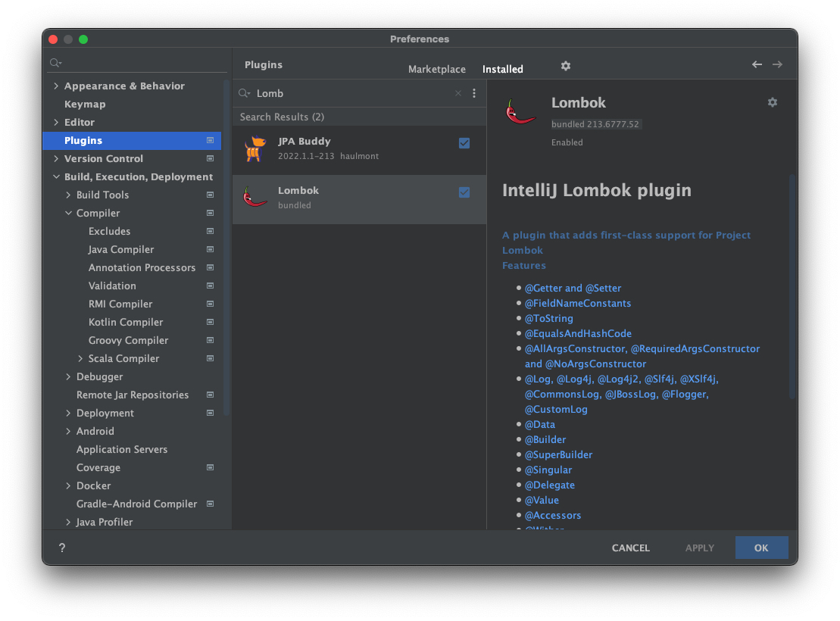
Task: Switch to the Marketplace tab
Action: coord(436,69)
